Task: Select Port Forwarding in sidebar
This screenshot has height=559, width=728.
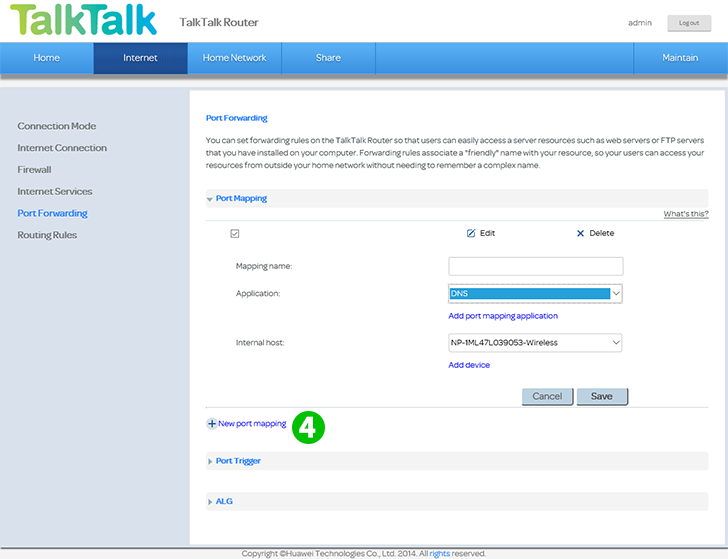Action: tap(52, 214)
